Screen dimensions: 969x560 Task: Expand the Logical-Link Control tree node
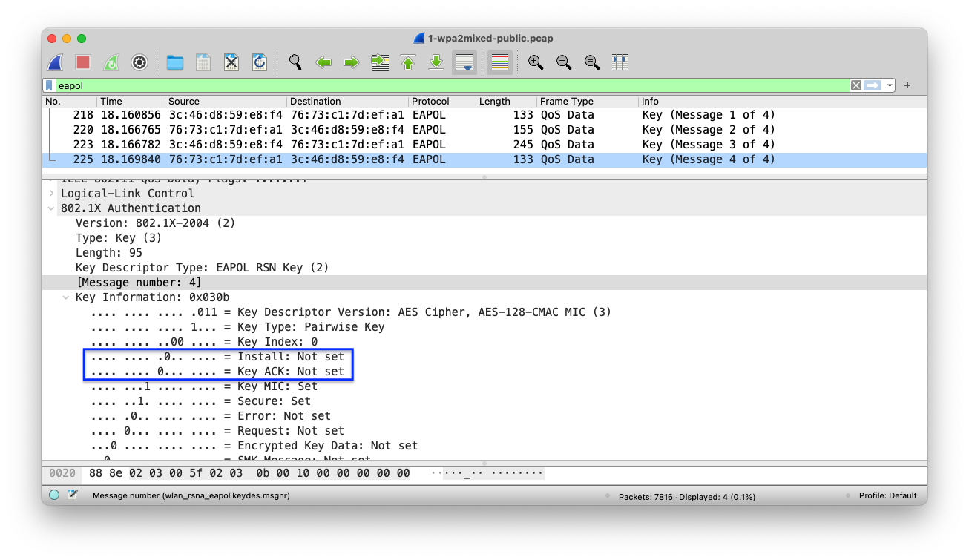click(x=51, y=194)
